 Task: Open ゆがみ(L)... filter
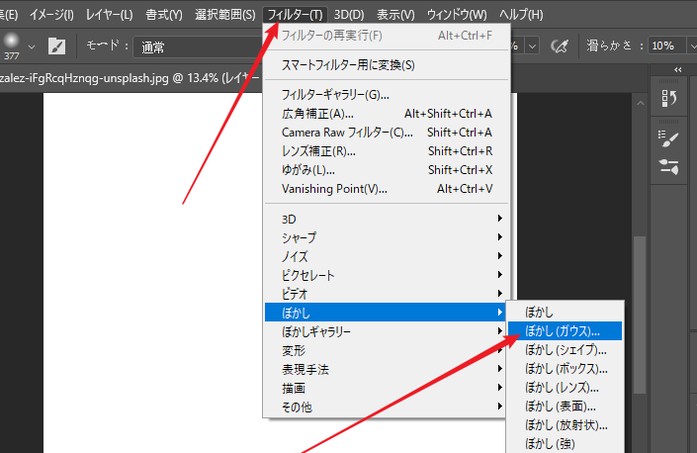coord(386,170)
